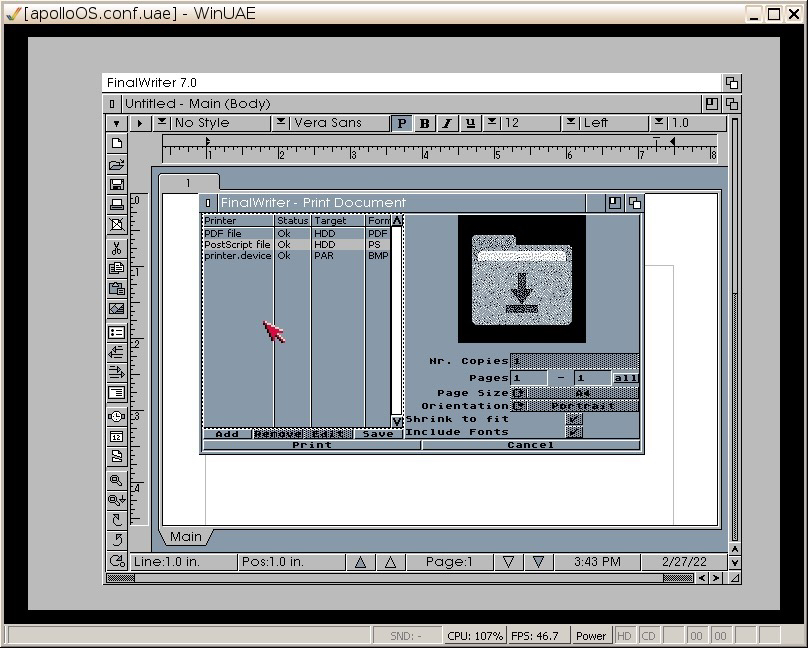Click the Nr. Copies field
808x648 pixels.
point(575,361)
